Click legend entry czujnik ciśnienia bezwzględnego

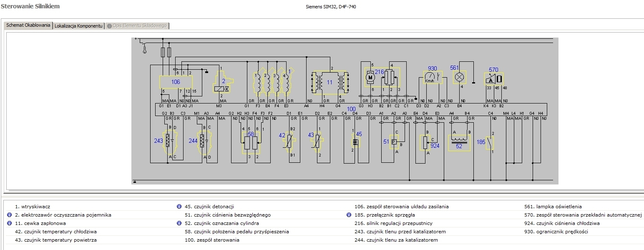point(228,215)
